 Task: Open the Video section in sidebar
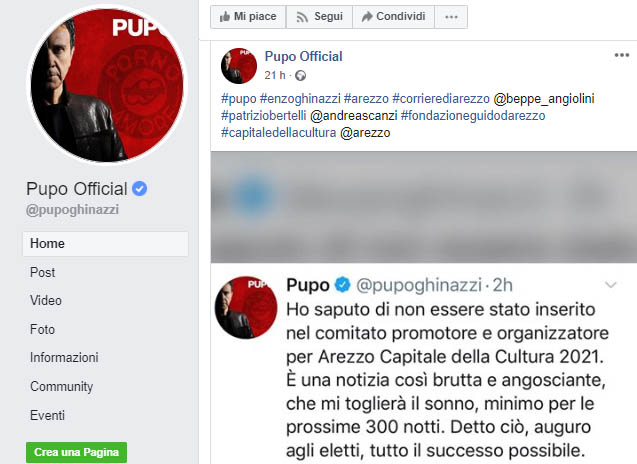(46, 301)
